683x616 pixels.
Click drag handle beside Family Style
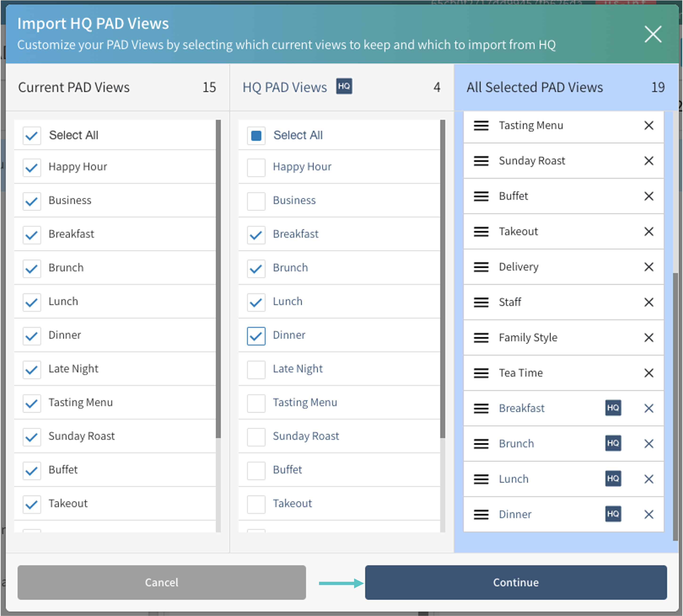[x=481, y=338]
